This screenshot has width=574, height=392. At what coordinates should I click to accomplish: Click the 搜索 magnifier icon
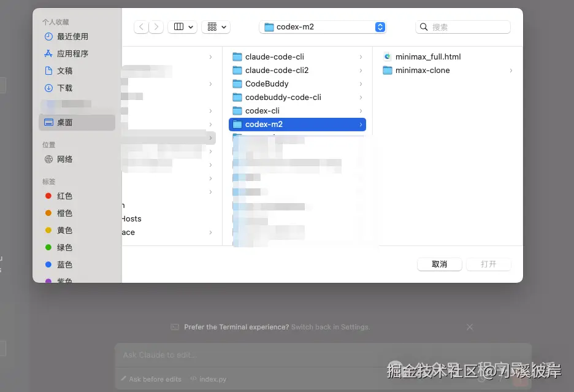tap(424, 26)
